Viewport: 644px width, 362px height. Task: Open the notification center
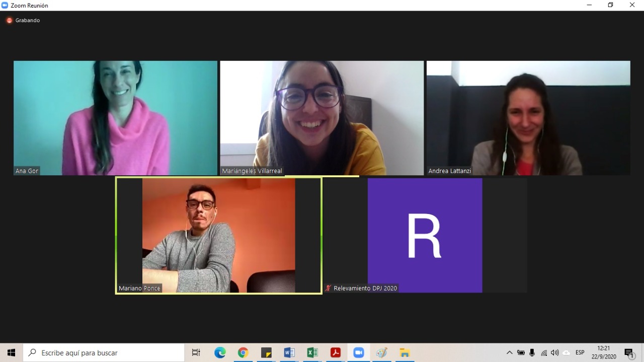tap(629, 353)
